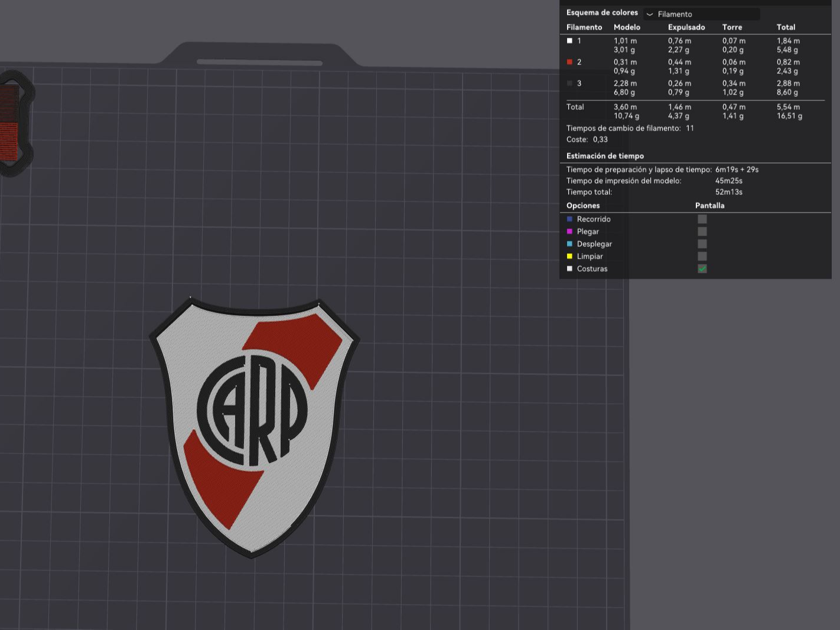The width and height of the screenshot is (840, 630).
Task: Click the 'Pantalla' column heading
Action: tap(709, 205)
